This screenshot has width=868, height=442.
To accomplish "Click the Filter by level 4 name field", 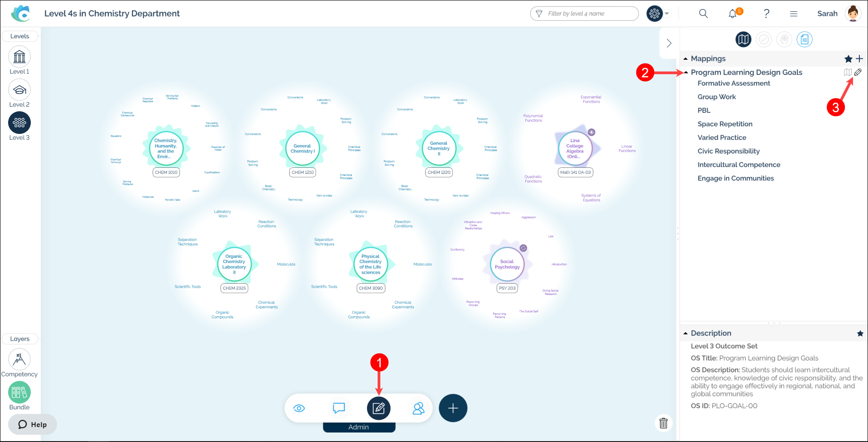I will (x=589, y=14).
